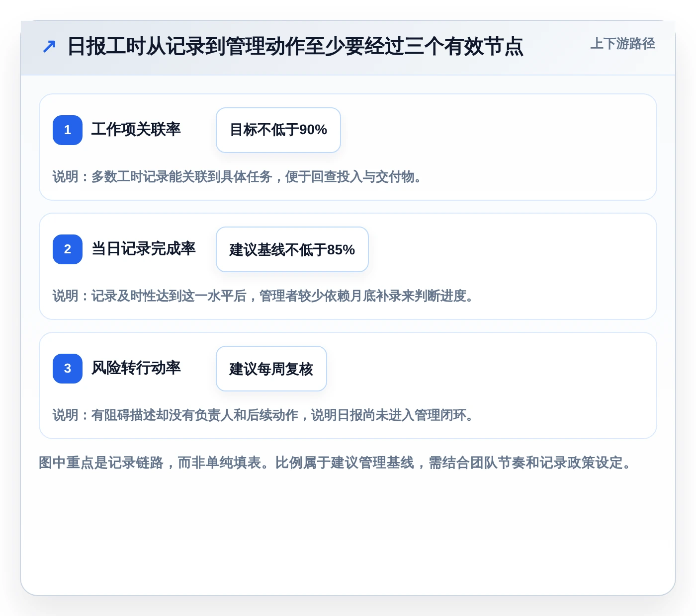Click the blue arrow icon beside the title

click(49, 47)
